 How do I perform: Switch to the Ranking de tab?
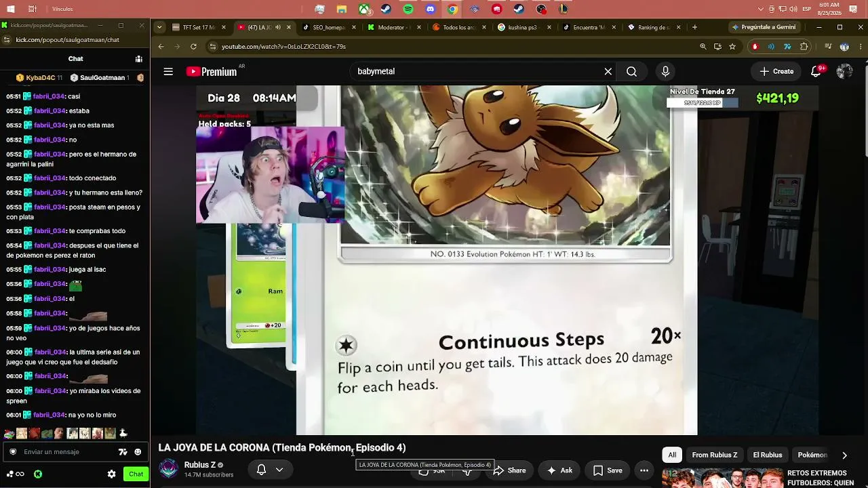pos(653,28)
